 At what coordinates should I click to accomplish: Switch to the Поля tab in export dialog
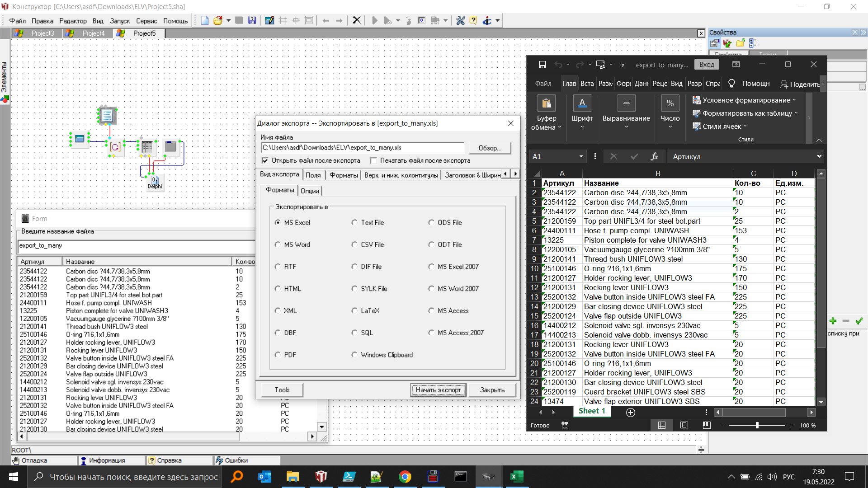click(313, 175)
